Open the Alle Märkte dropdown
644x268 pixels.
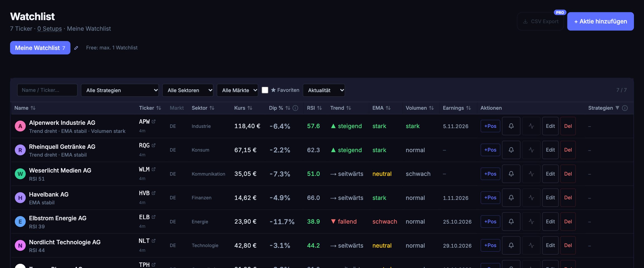coord(237,90)
